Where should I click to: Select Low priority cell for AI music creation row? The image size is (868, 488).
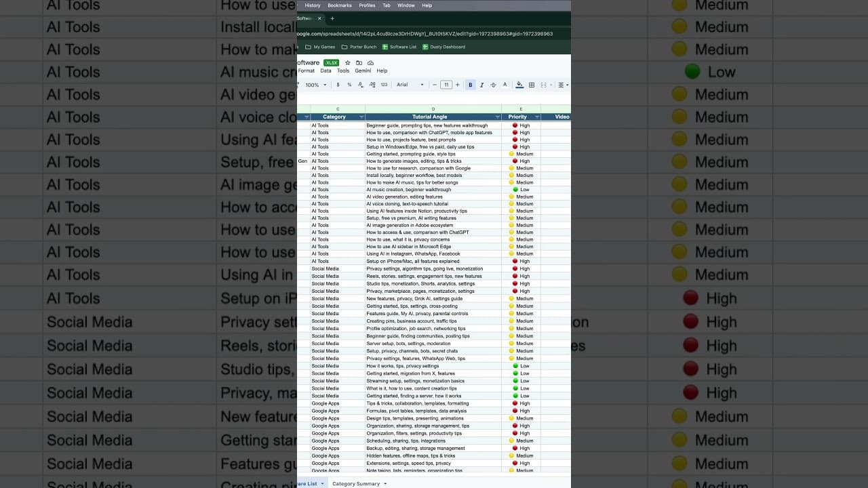521,190
